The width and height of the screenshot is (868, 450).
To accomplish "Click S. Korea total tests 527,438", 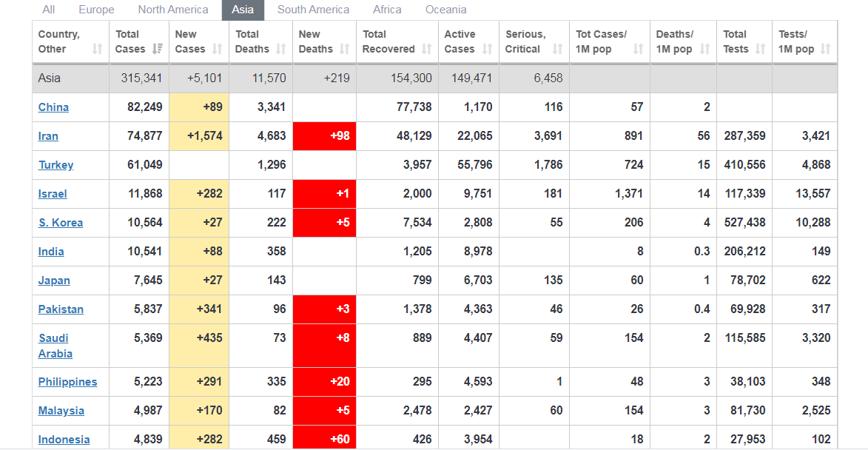I will coord(744,222).
